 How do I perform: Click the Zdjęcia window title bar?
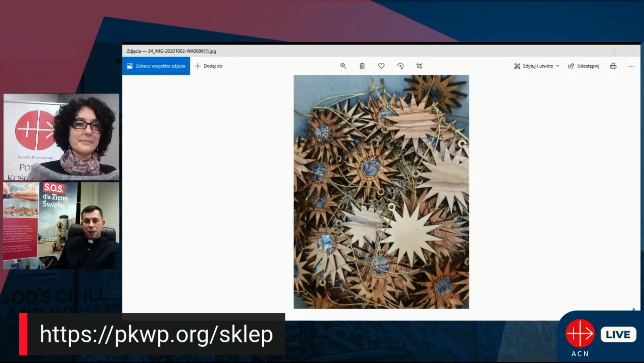[335, 51]
